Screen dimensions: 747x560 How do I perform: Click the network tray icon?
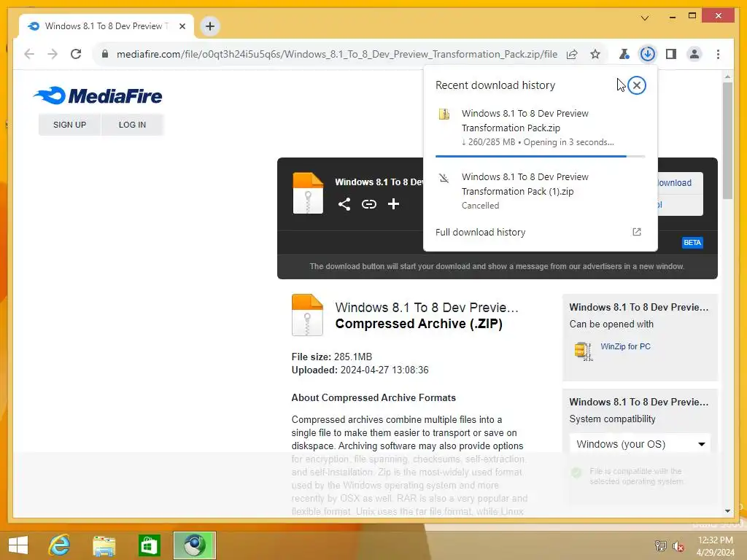click(x=661, y=546)
